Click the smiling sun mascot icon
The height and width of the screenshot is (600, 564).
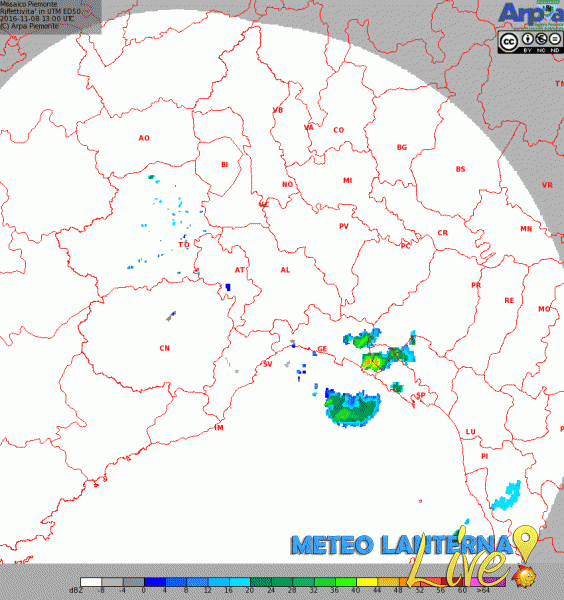pos(524,576)
